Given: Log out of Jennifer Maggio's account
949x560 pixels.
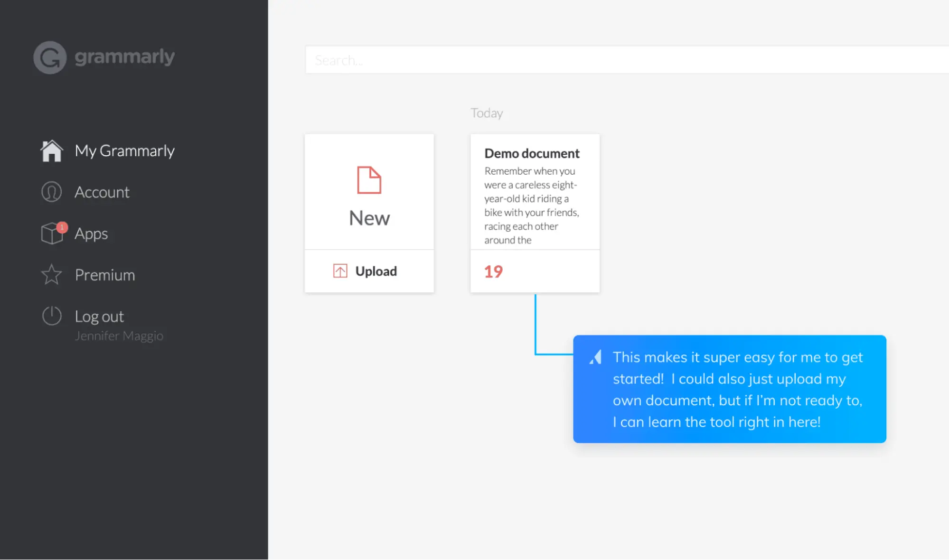Looking at the screenshot, I should click(x=99, y=316).
